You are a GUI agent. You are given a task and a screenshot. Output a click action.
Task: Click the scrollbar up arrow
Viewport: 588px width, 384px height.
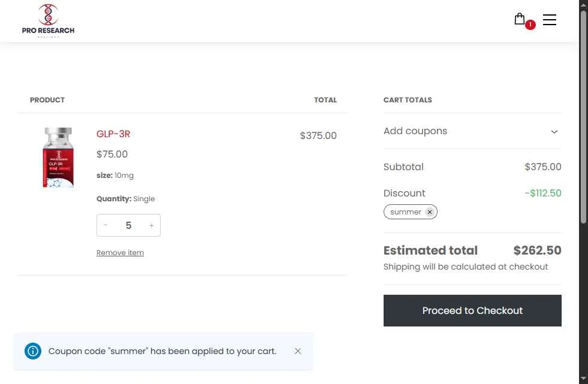click(583, 4)
